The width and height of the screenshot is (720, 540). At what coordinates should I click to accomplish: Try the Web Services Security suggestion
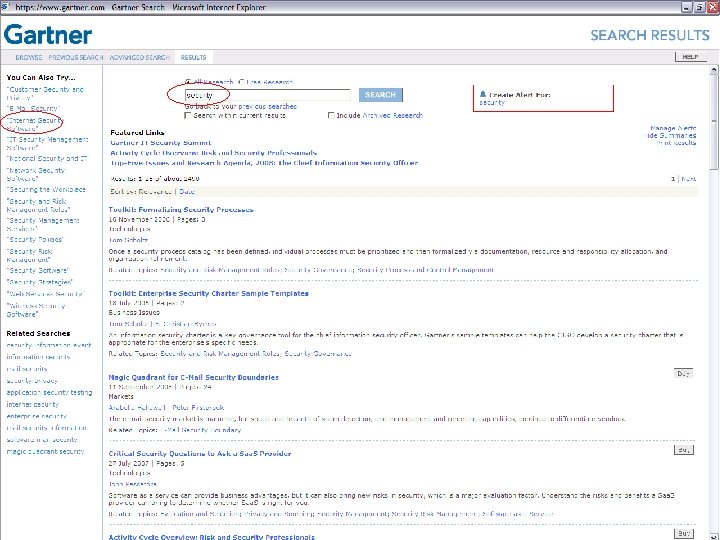[x=45, y=293]
